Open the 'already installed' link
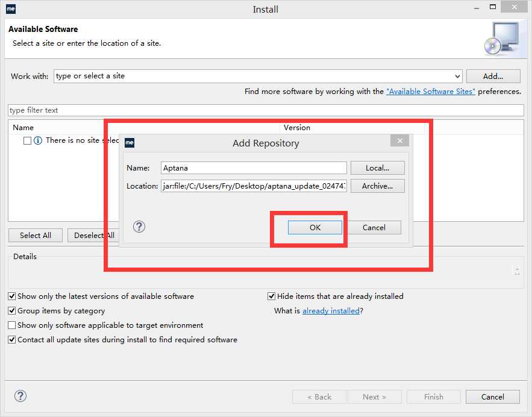Screen dimensions: 532x417 click(x=331, y=311)
